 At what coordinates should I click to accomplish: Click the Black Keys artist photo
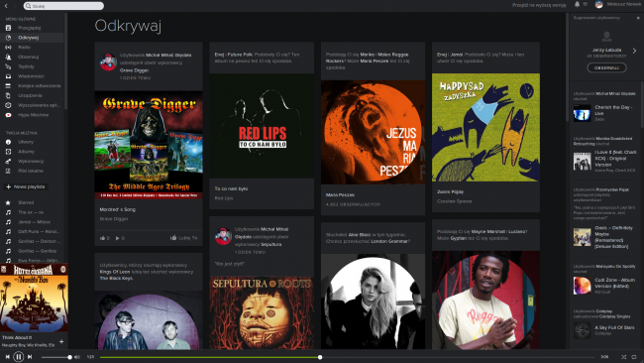(149, 320)
